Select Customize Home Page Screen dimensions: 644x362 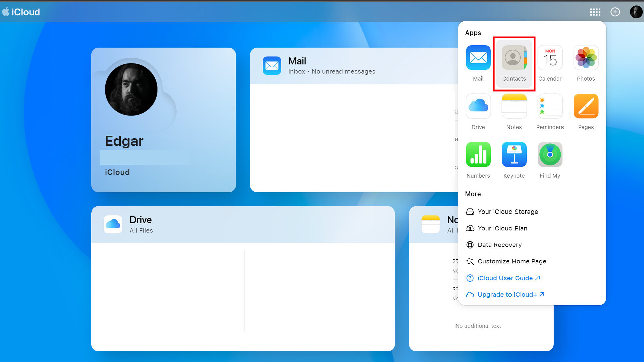tap(512, 261)
